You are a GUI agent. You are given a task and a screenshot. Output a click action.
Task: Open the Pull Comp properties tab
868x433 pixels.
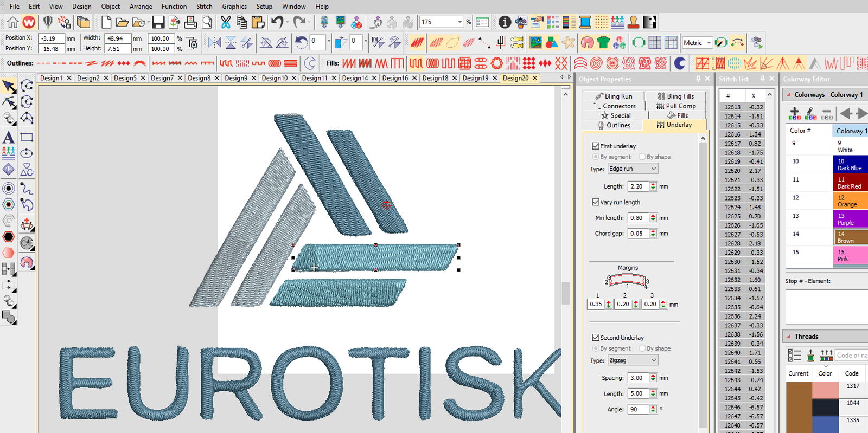pyautogui.click(x=676, y=106)
